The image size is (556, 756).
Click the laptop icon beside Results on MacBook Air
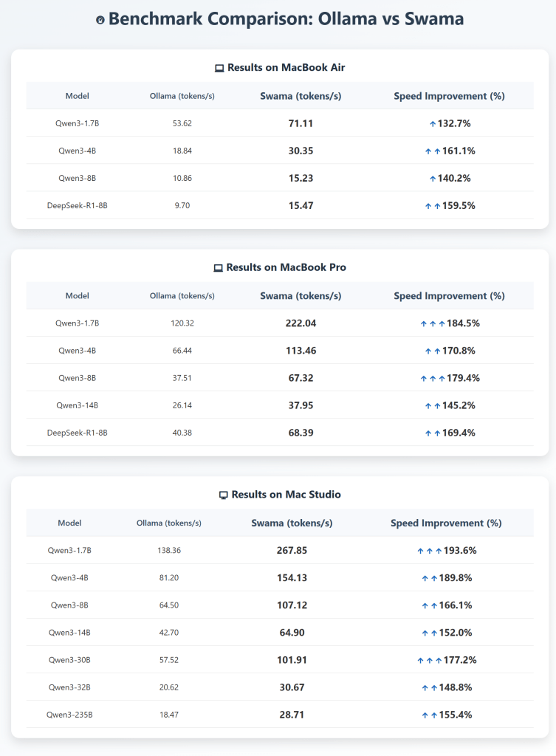click(219, 68)
